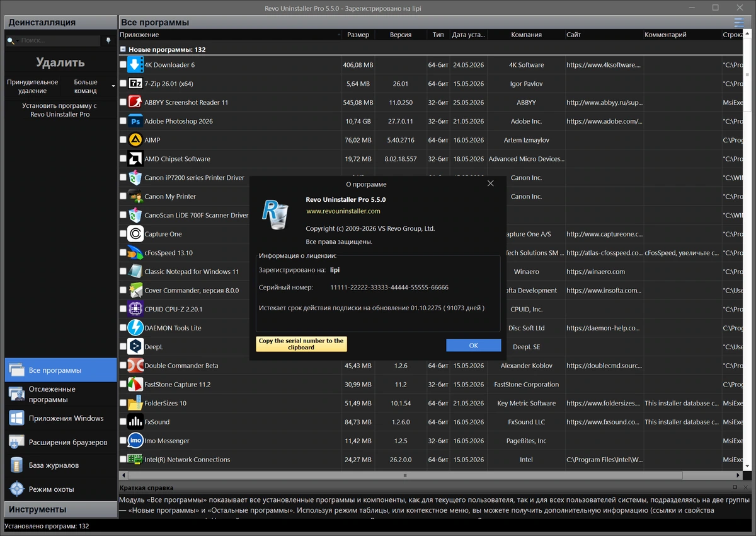This screenshot has height=536, width=756.
Task: Switch to 'Все программы' sidebar item
Action: (x=60, y=370)
